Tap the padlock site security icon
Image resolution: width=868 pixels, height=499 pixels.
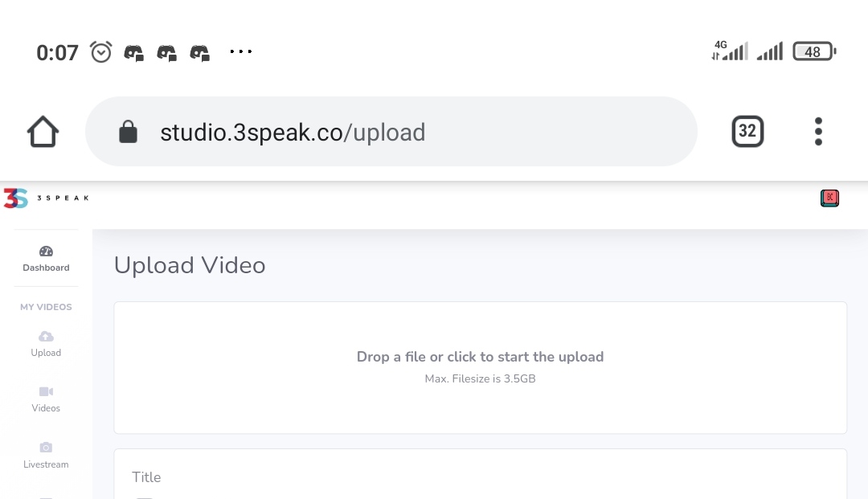click(128, 132)
